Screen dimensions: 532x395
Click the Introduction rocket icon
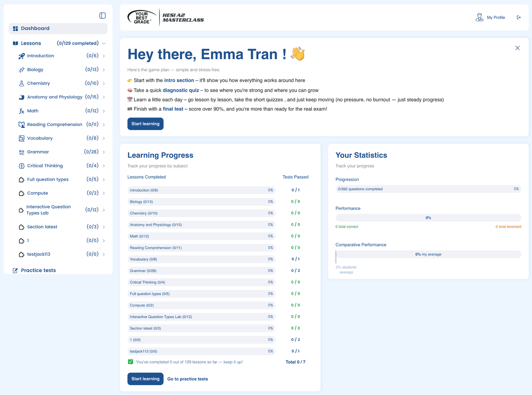[x=21, y=56]
